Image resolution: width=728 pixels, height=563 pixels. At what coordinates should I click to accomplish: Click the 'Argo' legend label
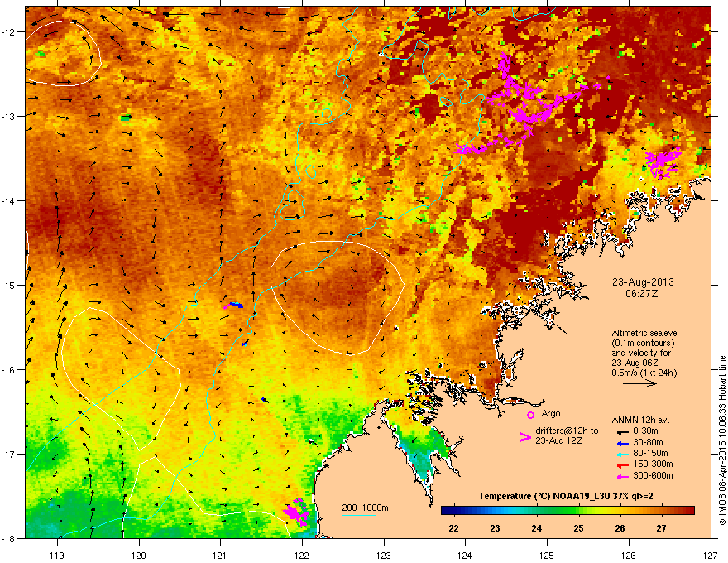click(551, 413)
